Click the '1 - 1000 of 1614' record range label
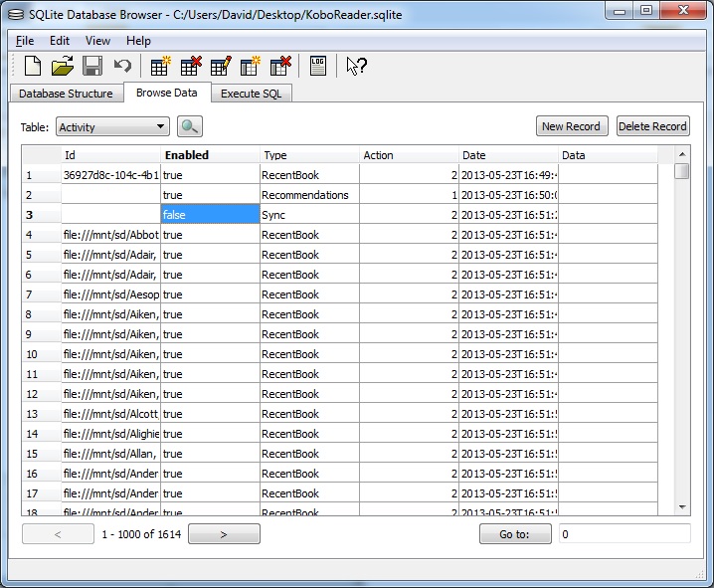 [141, 534]
